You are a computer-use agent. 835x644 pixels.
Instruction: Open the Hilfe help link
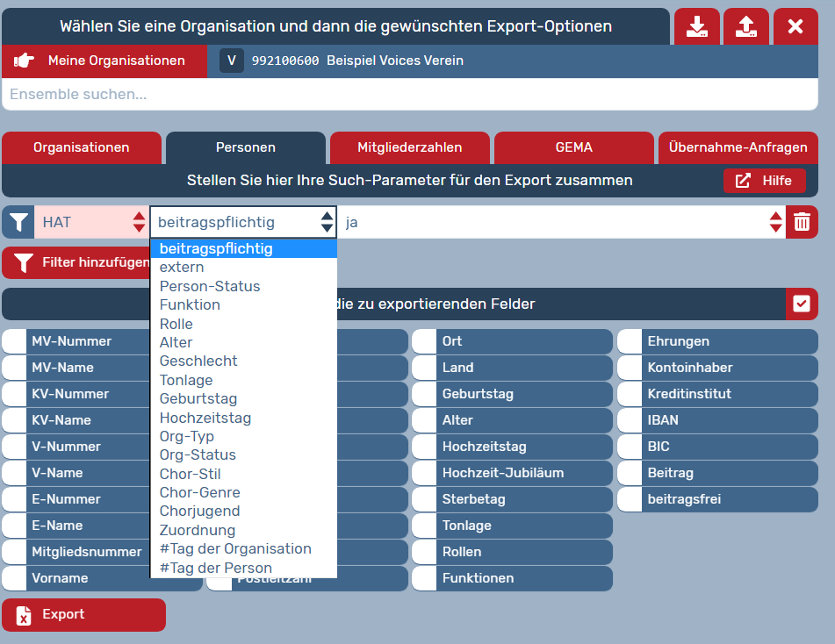764,181
